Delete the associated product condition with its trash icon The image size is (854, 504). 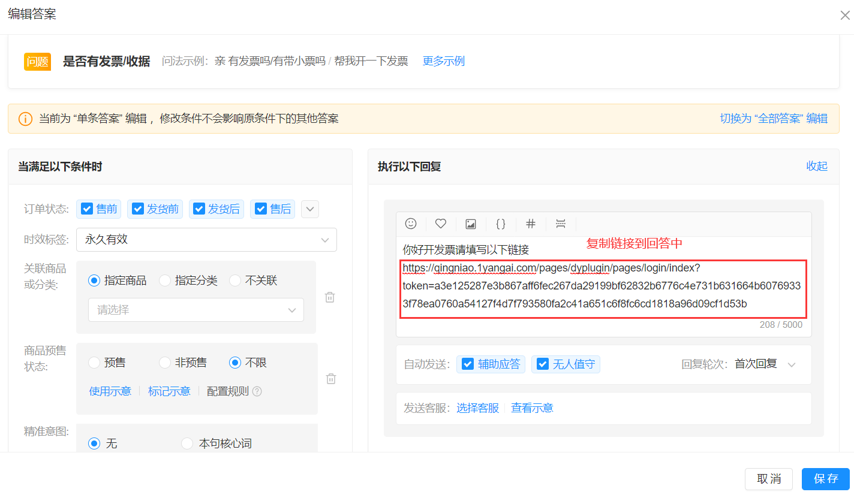point(330,297)
